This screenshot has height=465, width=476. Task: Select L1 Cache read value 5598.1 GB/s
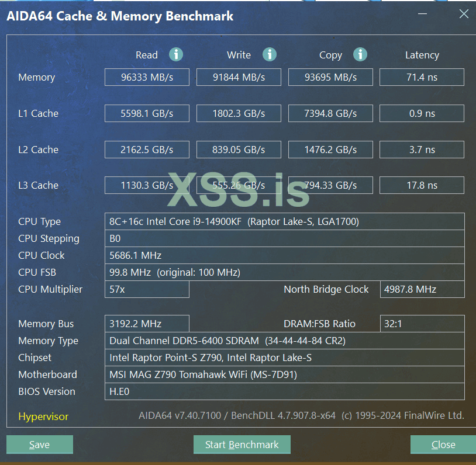tap(147, 113)
